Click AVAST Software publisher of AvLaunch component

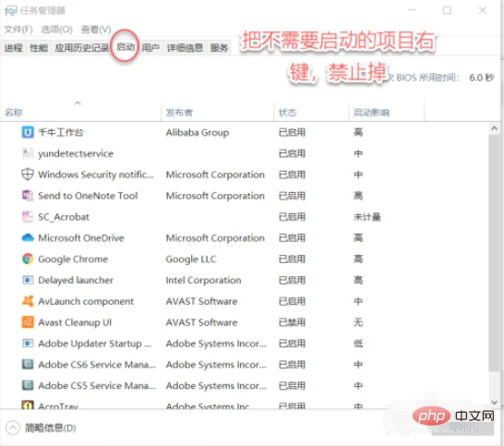(x=201, y=301)
